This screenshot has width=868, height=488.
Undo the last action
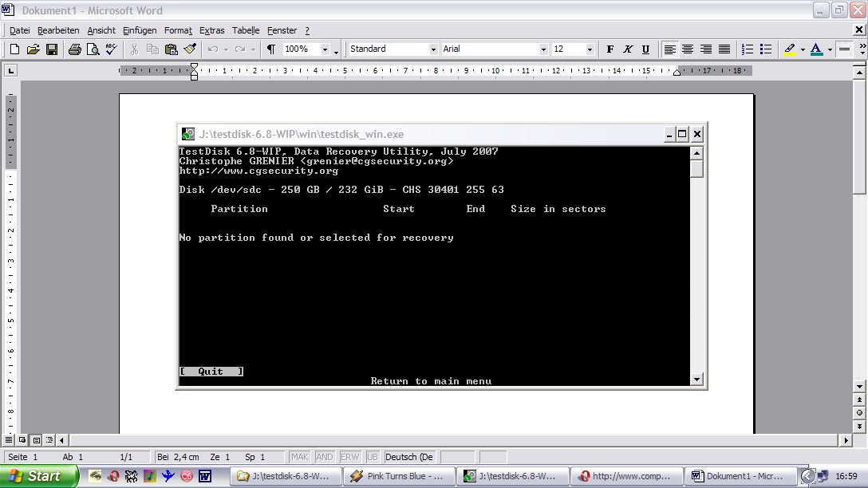coord(213,49)
